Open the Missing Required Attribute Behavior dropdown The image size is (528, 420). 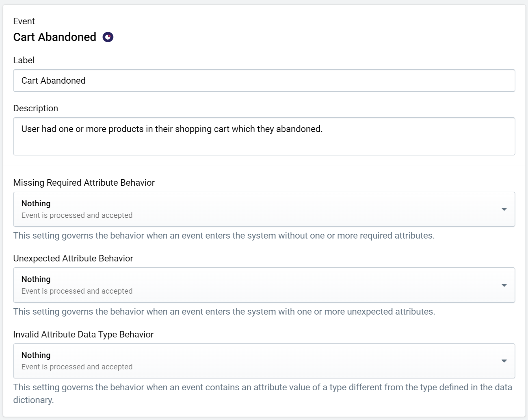click(264, 209)
